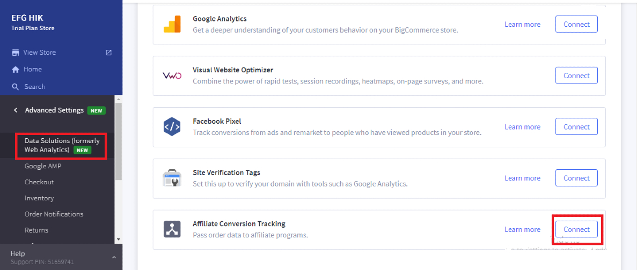Open Data Solutions menu item

click(62, 145)
